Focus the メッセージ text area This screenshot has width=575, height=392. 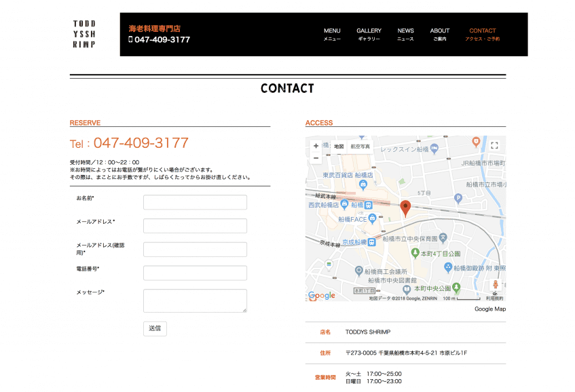point(195,300)
